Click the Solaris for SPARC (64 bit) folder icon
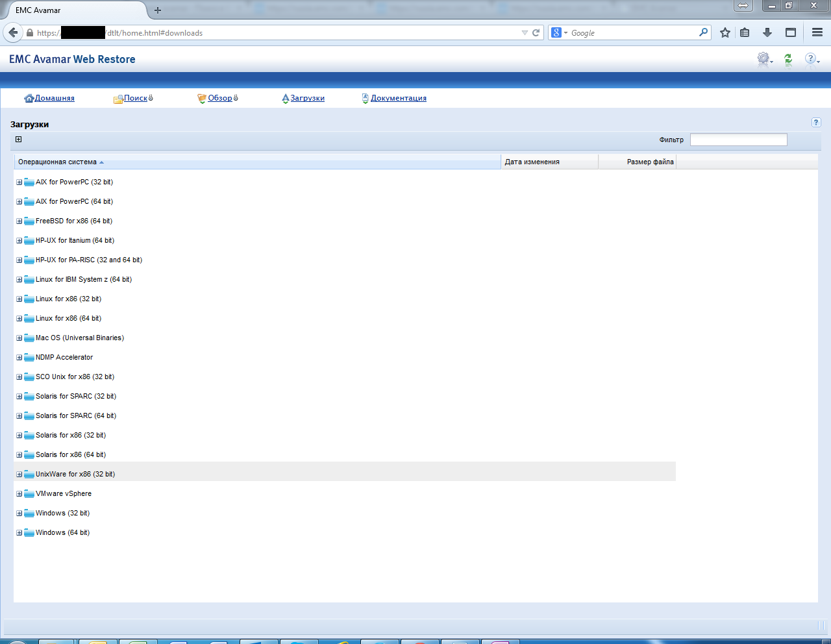831x644 pixels. tap(29, 416)
